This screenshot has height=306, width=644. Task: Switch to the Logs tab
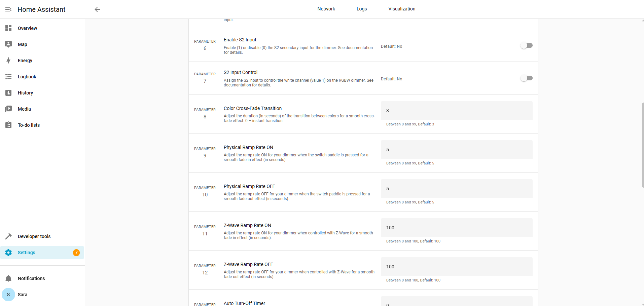point(362,9)
